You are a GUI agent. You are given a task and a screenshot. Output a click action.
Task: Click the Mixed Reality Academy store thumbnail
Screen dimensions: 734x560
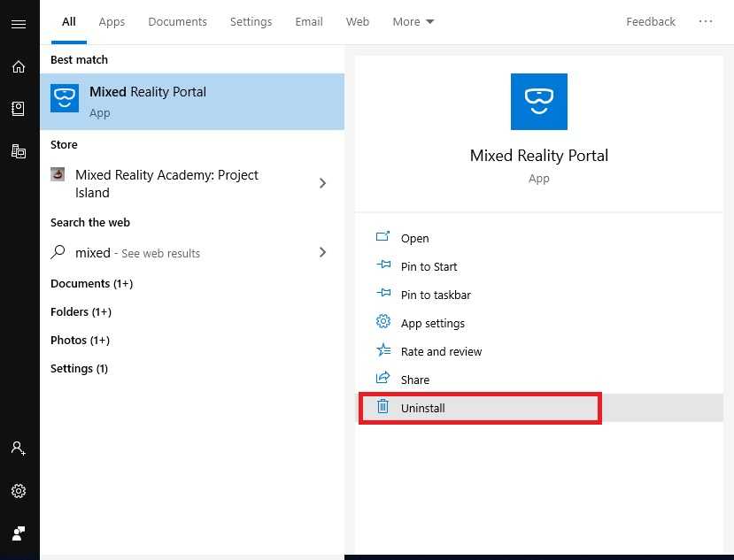pos(58,174)
